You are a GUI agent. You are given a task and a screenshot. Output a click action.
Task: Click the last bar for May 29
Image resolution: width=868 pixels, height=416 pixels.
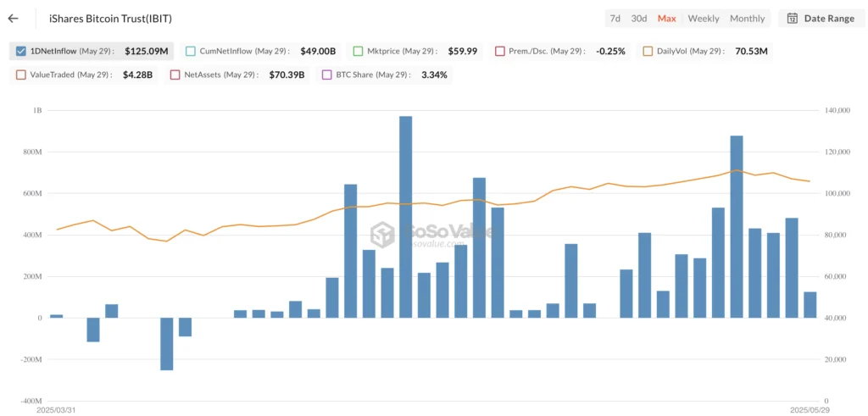(810, 305)
